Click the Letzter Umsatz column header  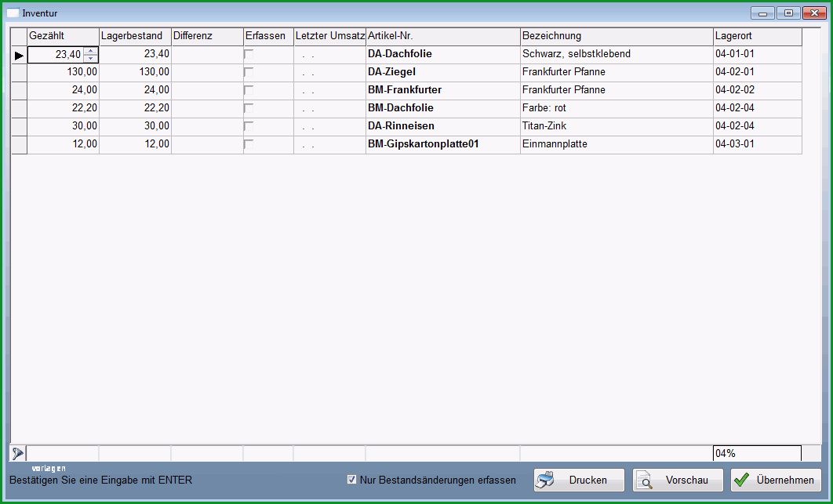click(x=330, y=37)
